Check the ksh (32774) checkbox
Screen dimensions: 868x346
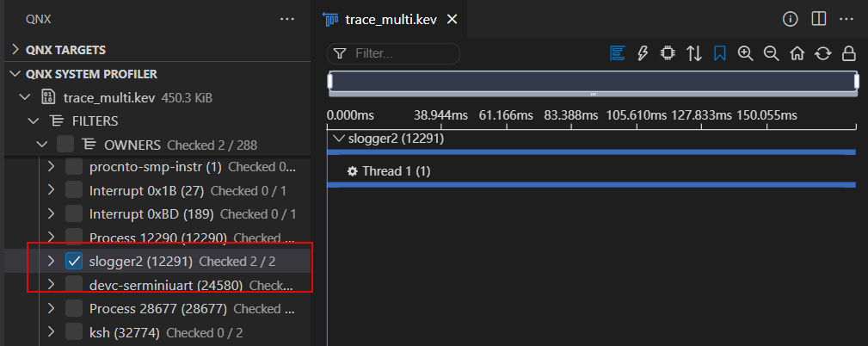coord(74,331)
